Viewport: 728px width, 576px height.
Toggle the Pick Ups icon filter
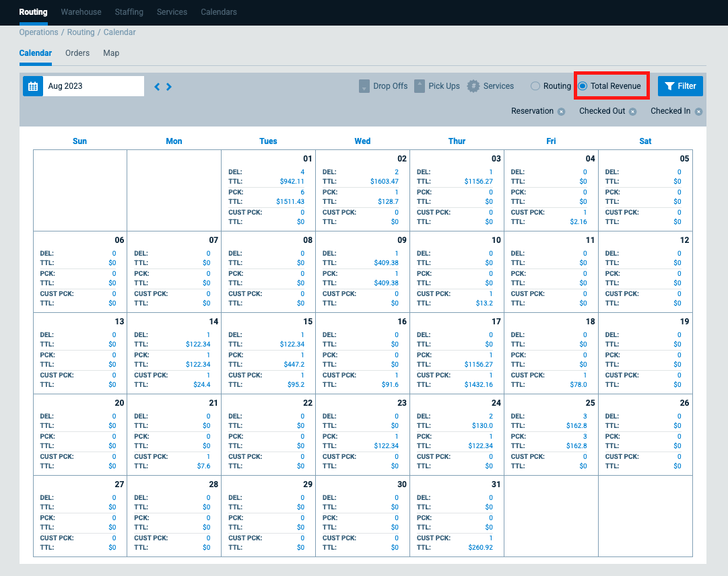pyautogui.click(x=420, y=86)
